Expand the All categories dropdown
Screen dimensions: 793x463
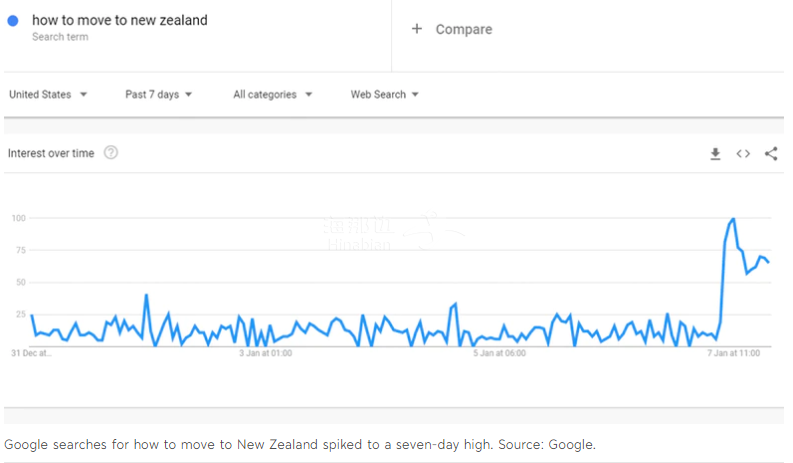[273, 95]
